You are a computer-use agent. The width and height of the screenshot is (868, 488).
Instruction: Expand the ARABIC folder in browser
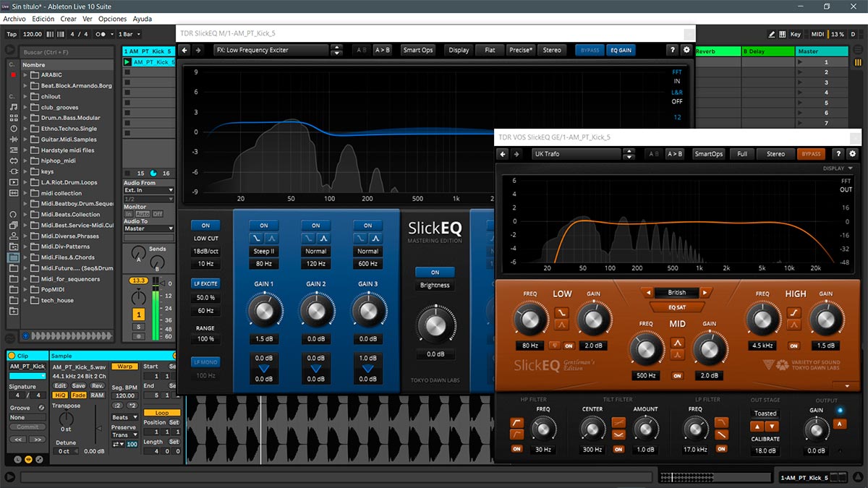25,75
